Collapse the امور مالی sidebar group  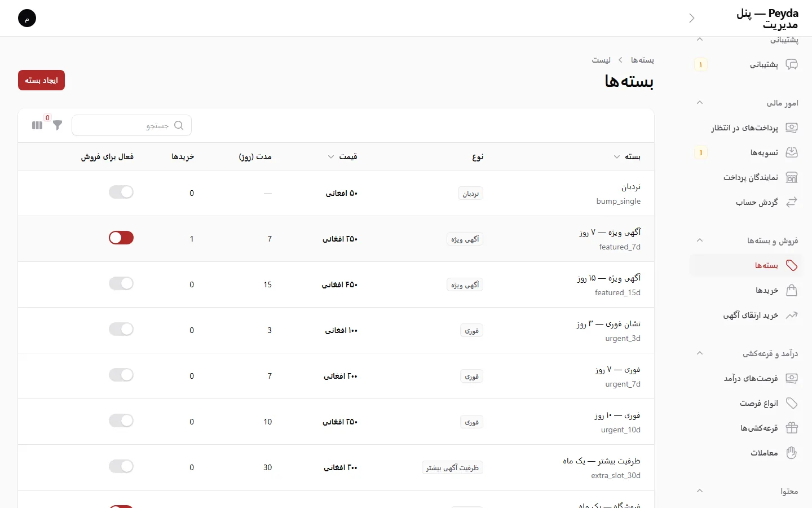pyautogui.click(x=700, y=103)
